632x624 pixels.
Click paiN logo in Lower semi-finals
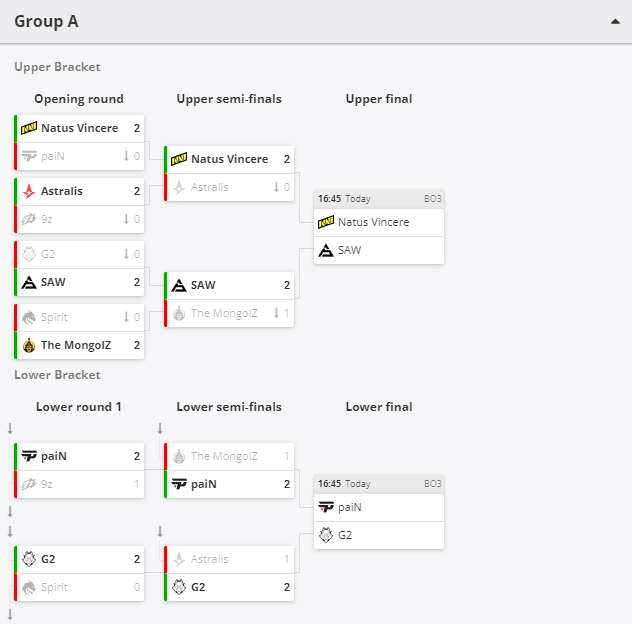[179, 484]
